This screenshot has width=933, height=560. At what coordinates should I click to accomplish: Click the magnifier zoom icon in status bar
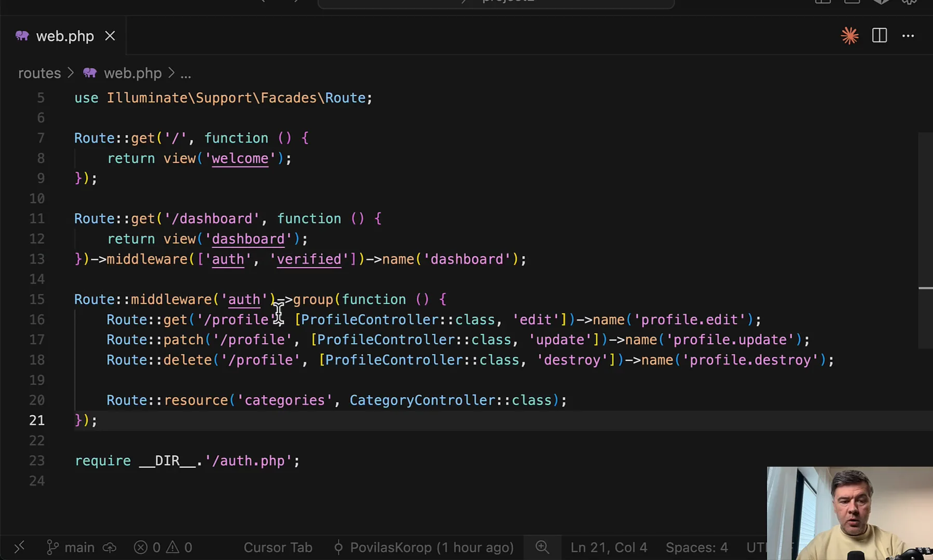542,547
